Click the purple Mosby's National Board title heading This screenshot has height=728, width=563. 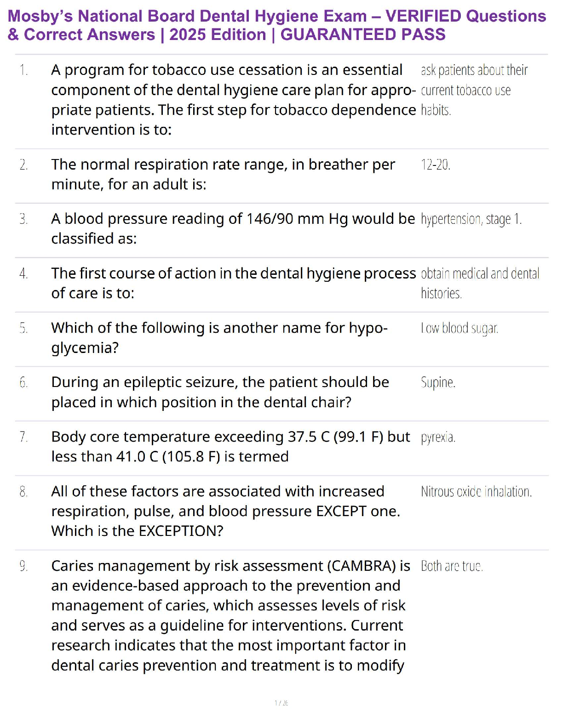277,25
